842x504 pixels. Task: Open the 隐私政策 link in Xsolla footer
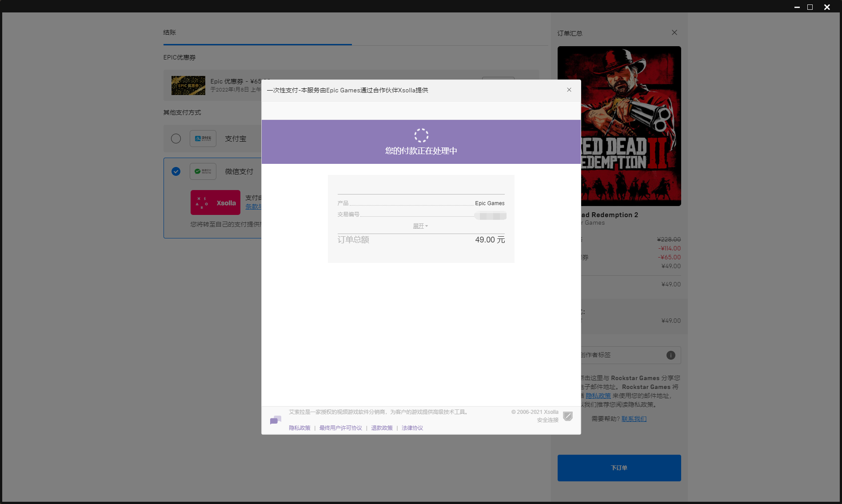(299, 428)
